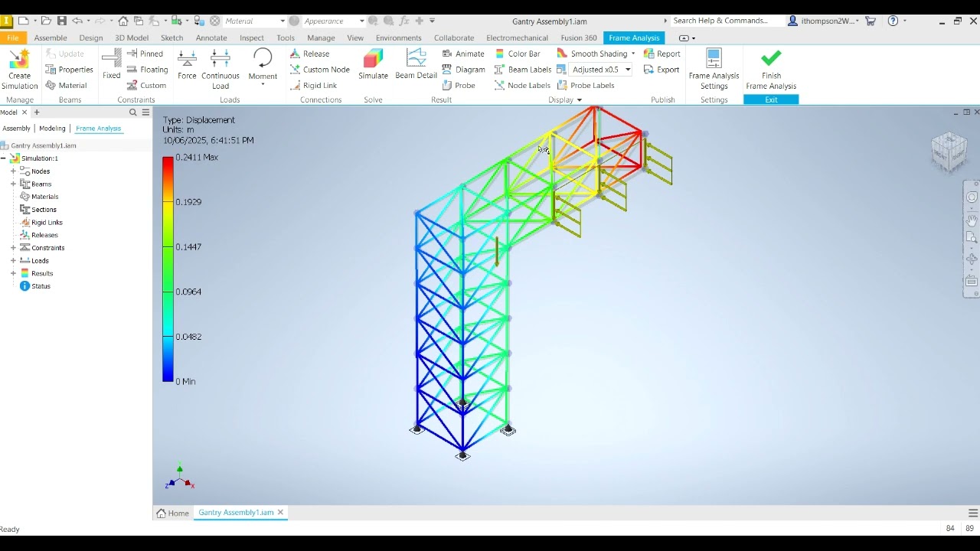
Task: Create a Custom Node
Action: (x=319, y=70)
